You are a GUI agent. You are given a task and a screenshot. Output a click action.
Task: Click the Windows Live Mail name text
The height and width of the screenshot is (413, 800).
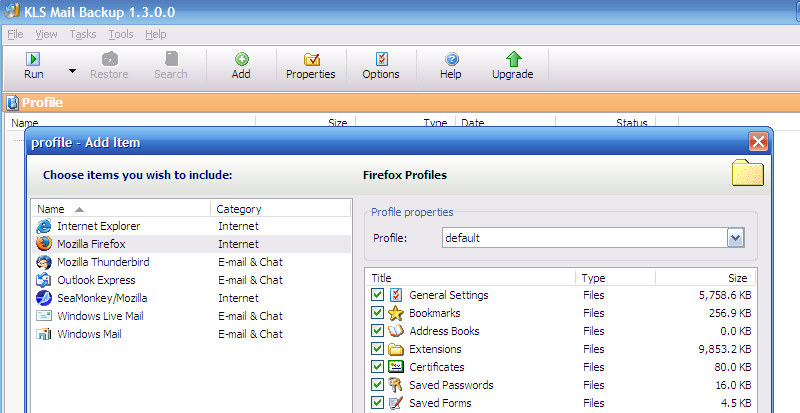(101, 316)
